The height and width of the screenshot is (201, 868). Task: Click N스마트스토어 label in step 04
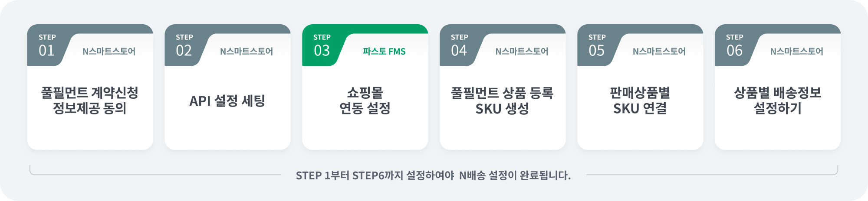point(522,51)
